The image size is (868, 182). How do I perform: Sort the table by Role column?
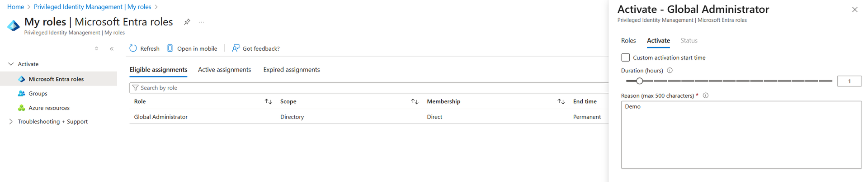(268, 101)
